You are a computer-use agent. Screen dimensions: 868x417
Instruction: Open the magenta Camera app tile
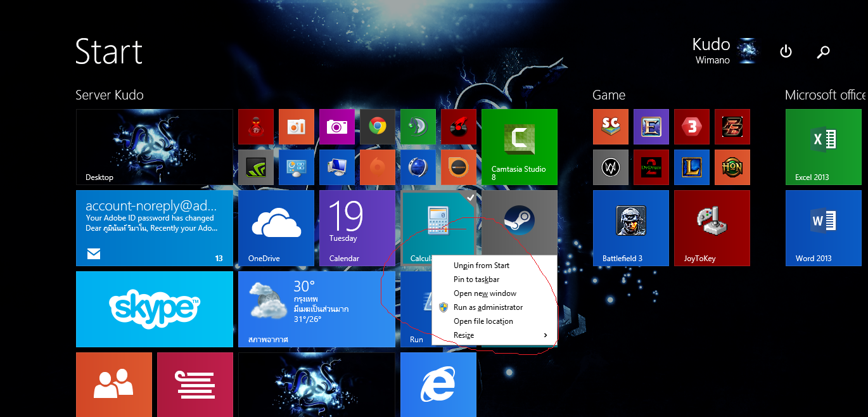coord(337,127)
